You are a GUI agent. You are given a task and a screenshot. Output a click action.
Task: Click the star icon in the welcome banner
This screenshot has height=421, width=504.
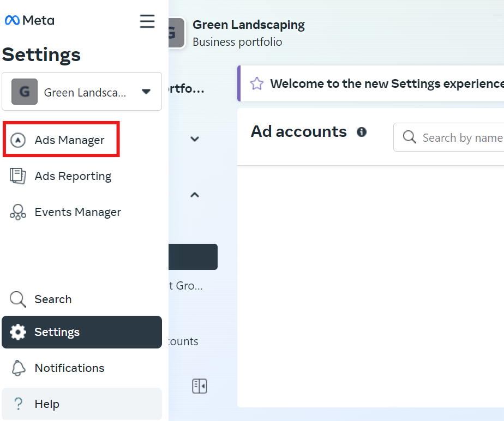pyautogui.click(x=257, y=83)
